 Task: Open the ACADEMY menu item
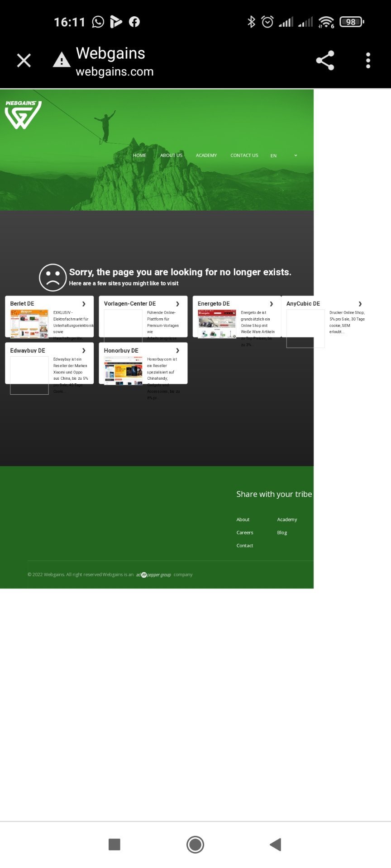(x=206, y=156)
